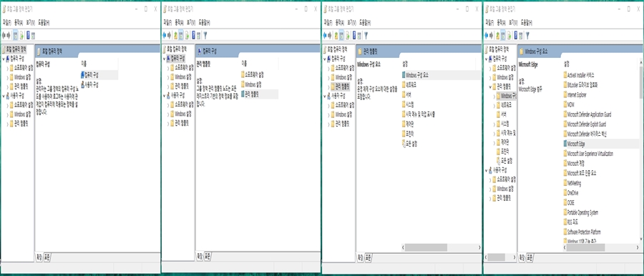Click forward arrow in 관리 템플릿 header window
This screenshot has width=644, height=276.
click(x=330, y=35)
